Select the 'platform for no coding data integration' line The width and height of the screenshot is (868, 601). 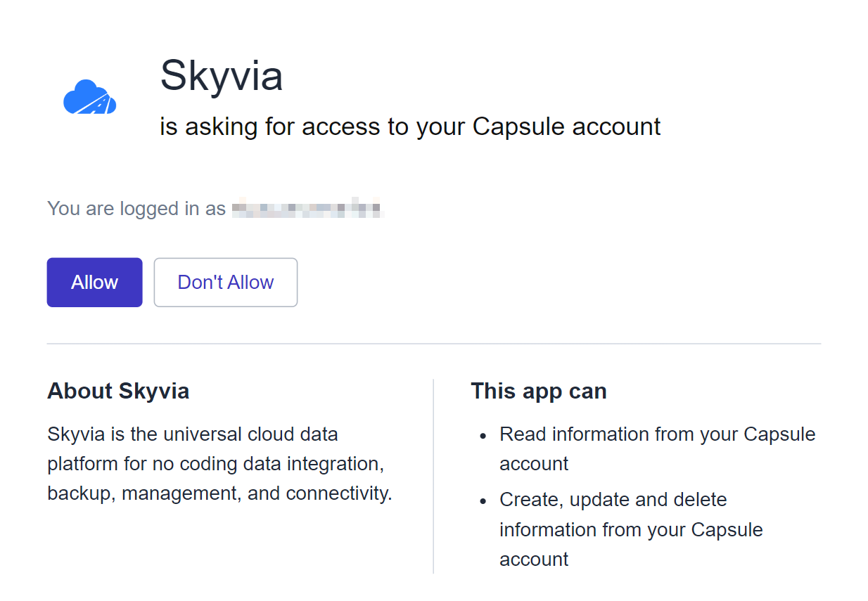tap(215, 464)
